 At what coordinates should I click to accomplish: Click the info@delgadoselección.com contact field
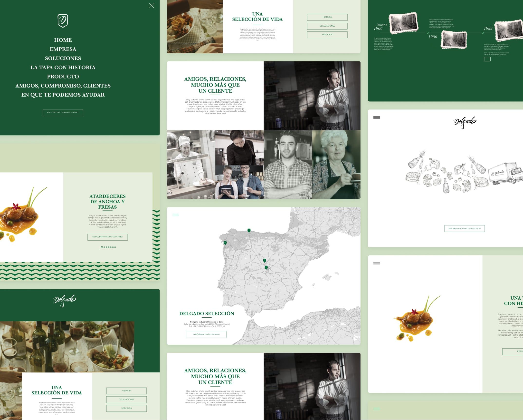pyautogui.click(x=207, y=334)
